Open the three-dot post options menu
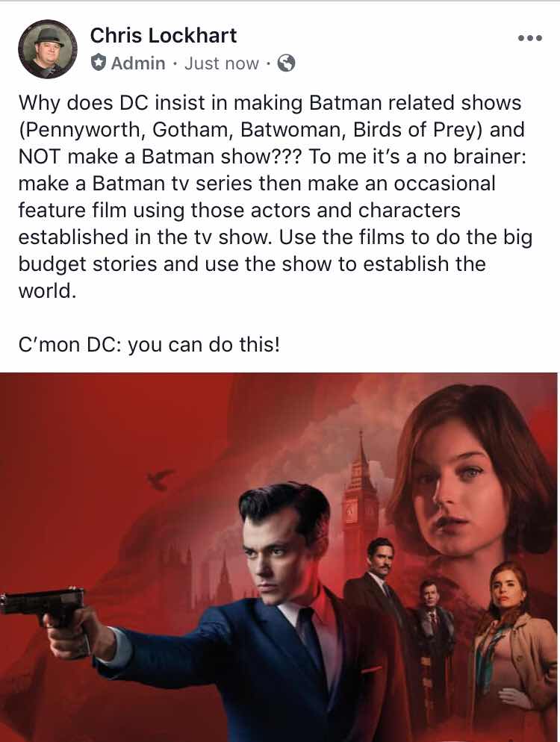Screen dimensions: 560x742 tap(529, 38)
